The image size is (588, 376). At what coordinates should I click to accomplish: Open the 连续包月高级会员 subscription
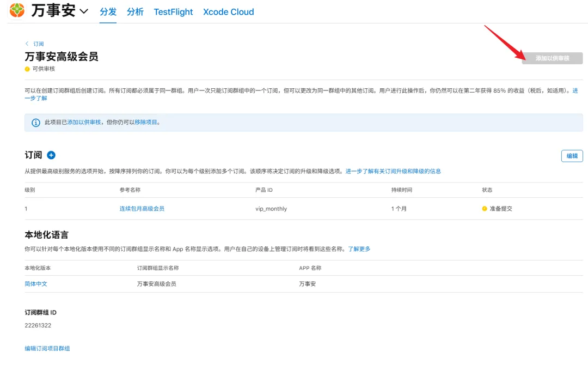142,209
